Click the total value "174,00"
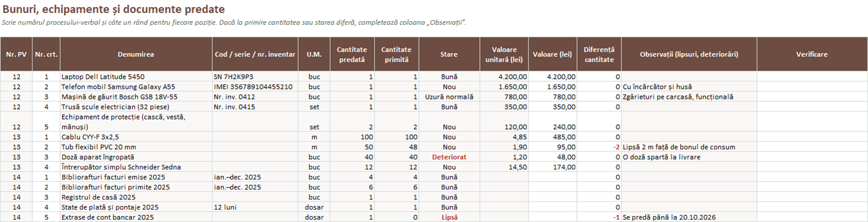868x222 pixels. [x=553, y=167]
